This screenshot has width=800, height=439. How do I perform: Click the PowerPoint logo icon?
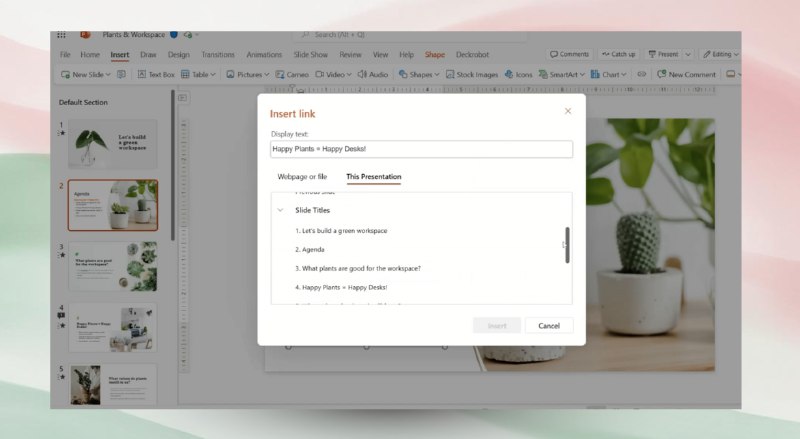point(85,35)
